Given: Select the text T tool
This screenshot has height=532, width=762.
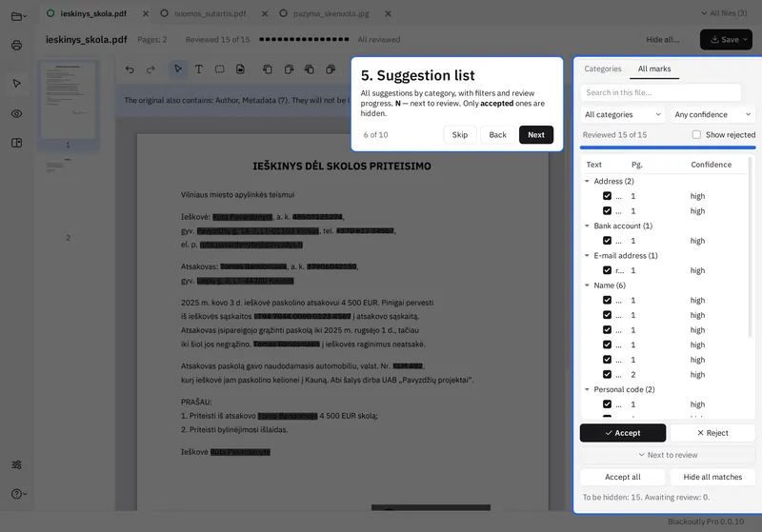Looking at the screenshot, I should [199, 69].
